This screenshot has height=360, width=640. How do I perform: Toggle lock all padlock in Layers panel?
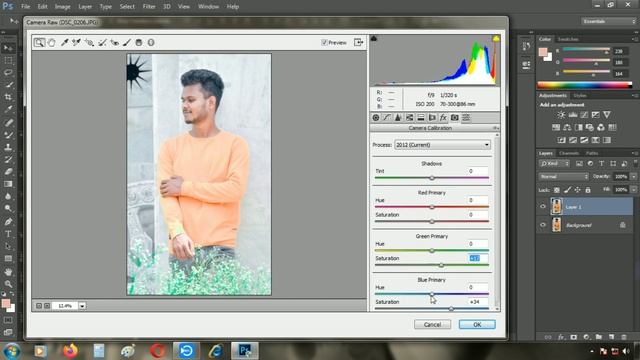(588, 190)
